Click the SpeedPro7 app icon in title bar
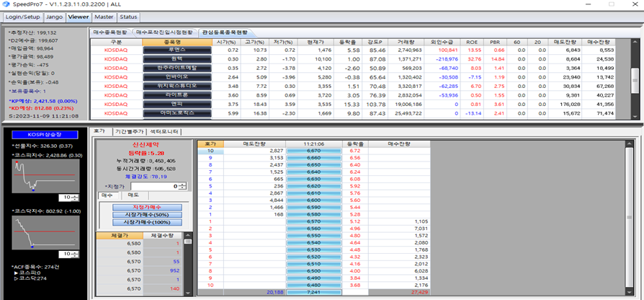 tap(6, 5)
